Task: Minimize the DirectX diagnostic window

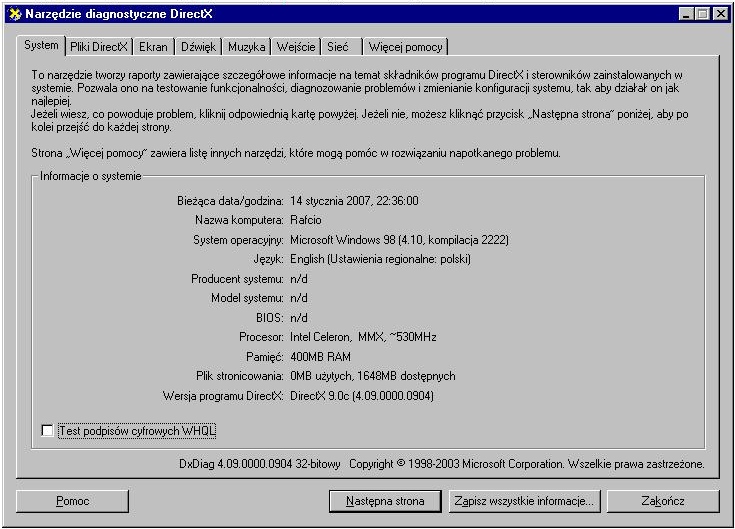Action: coord(686,14)
